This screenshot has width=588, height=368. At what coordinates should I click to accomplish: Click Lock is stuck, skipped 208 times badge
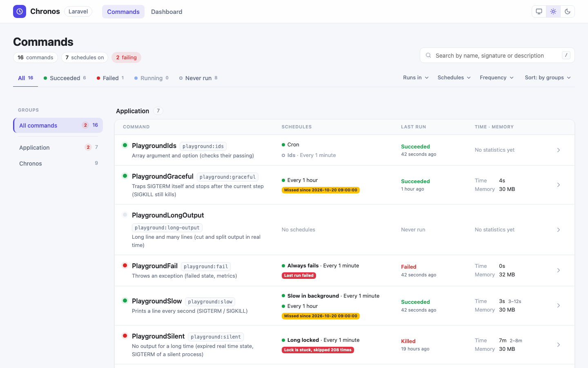318,350
